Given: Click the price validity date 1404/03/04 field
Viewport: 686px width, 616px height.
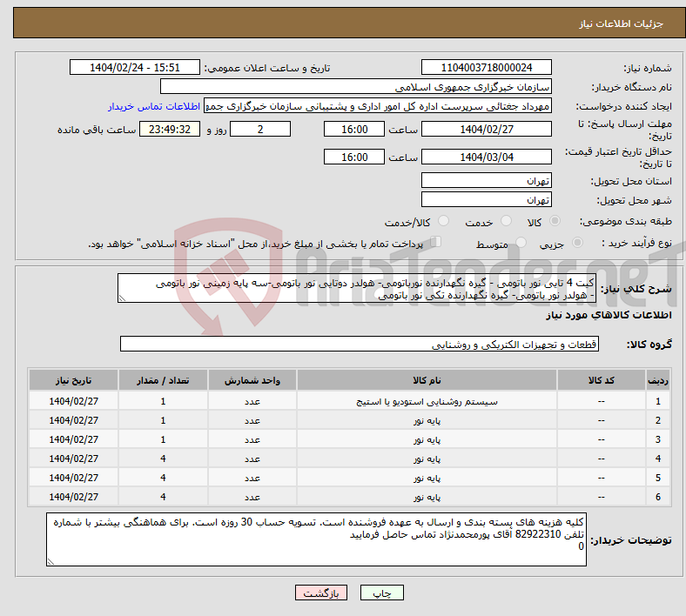Looking at the screenshot, I should tap(486, 157).
